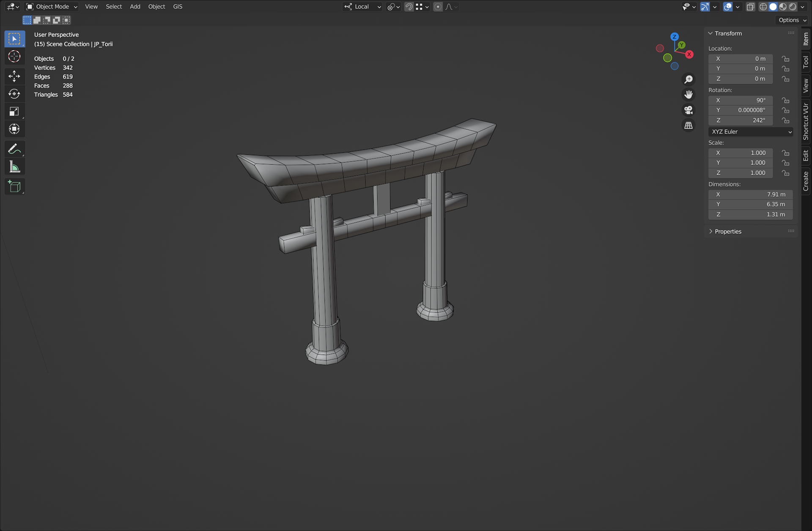Image resolution: width=812 pixels, height=531 pixels.
Task: Open the Add menu
Action: point(135,7)
